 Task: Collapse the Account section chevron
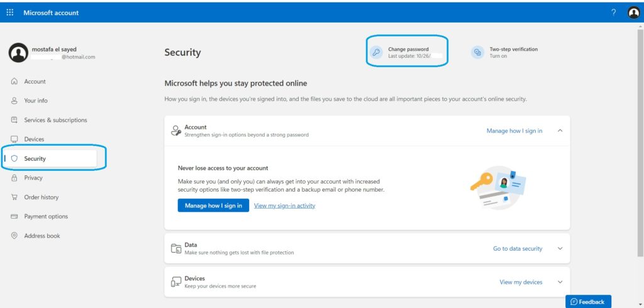[x=560, y=131]
